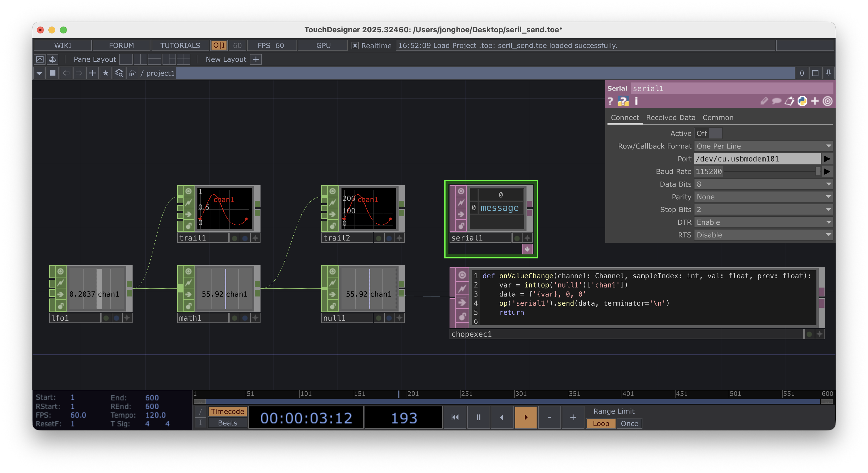Click the Baud Rate slider handle
This screenshot has height=473, width=868.
pyautogui.click(x=818, y=171)
